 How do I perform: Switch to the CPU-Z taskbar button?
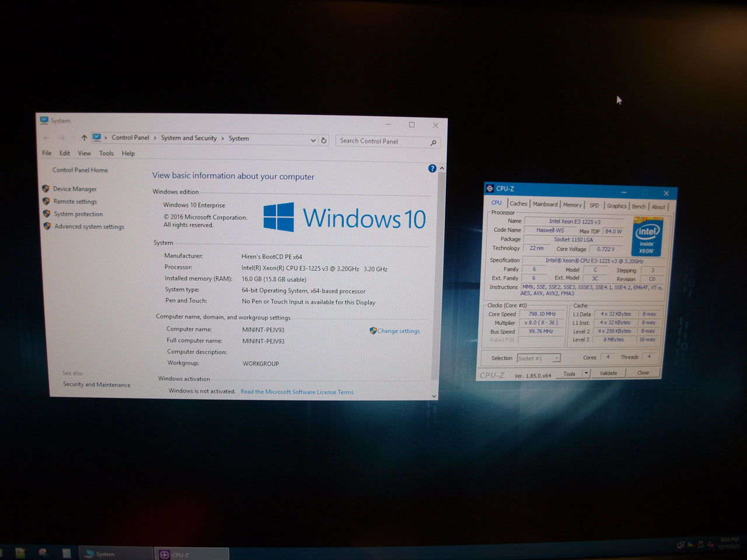[x=192, y=554]
